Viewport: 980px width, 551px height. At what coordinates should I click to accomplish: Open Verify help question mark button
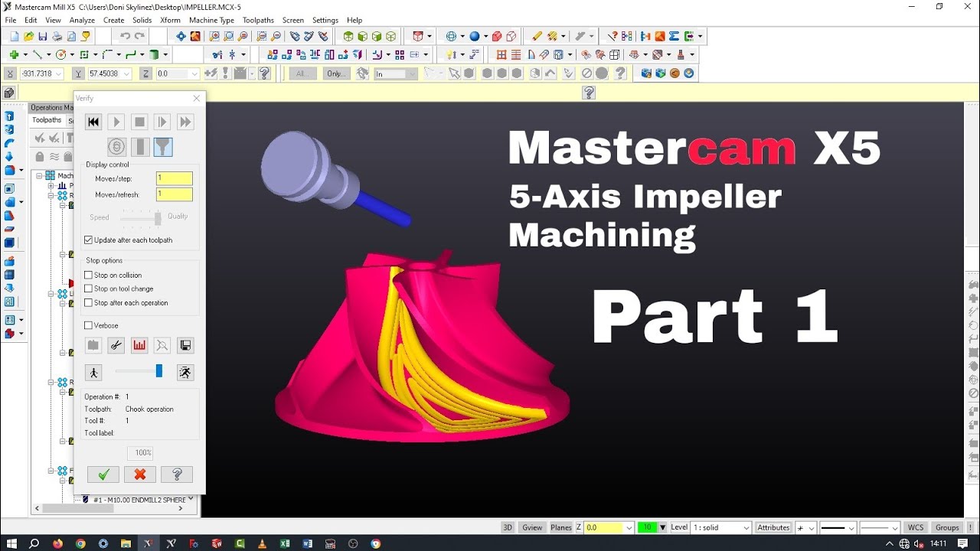coord(177,474)
